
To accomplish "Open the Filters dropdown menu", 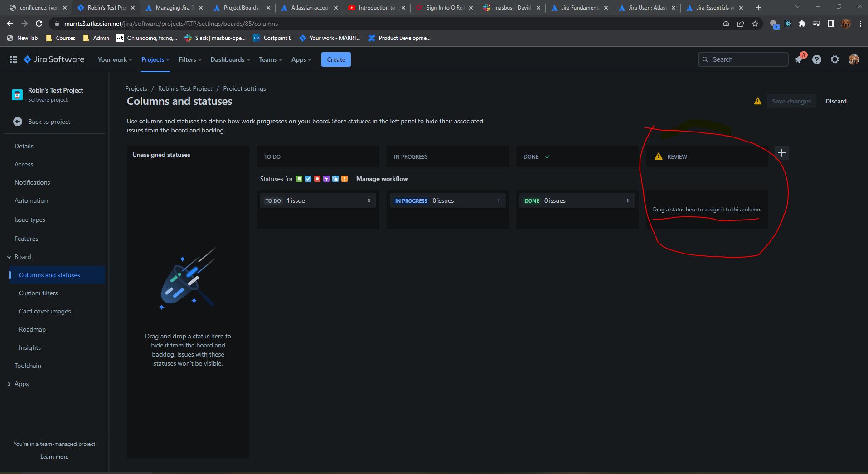I will [x=190, y=59].
